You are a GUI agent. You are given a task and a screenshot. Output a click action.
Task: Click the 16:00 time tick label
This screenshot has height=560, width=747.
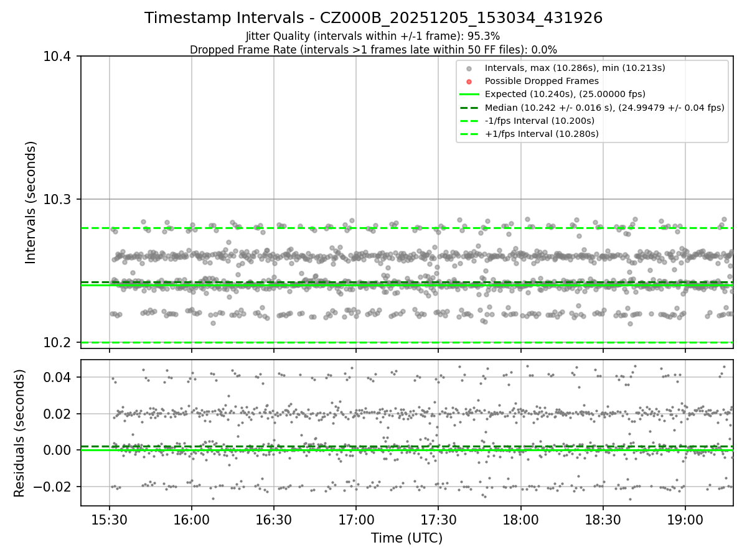coord(192,519)
